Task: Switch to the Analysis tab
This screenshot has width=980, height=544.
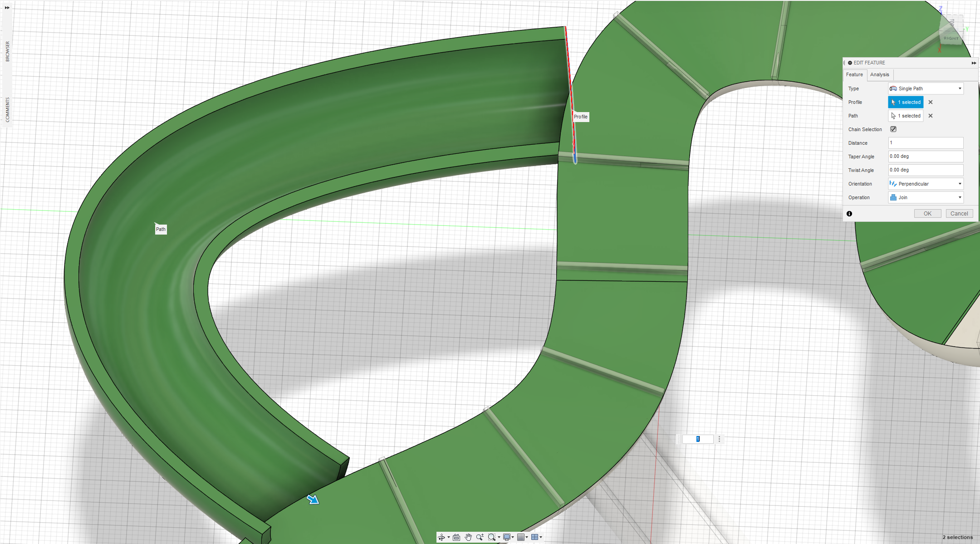Action: pyautogui.click(x=879, y=74)
